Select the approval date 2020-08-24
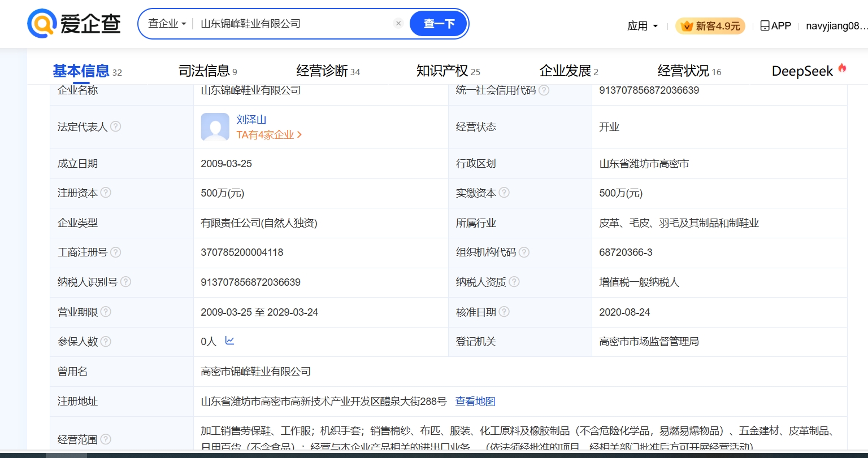This screenshot has height=458, width=868. coord(625,312)
